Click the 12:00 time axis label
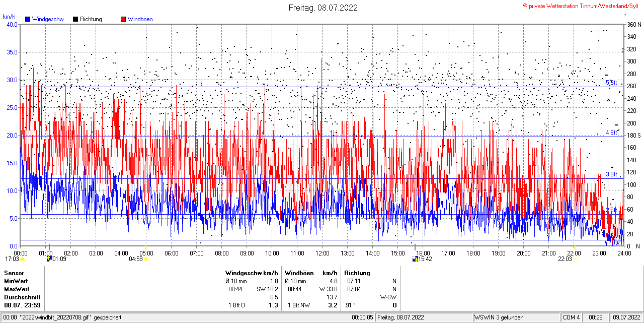The height and width of the screenshot is (323, 644). tap(323, 253)
